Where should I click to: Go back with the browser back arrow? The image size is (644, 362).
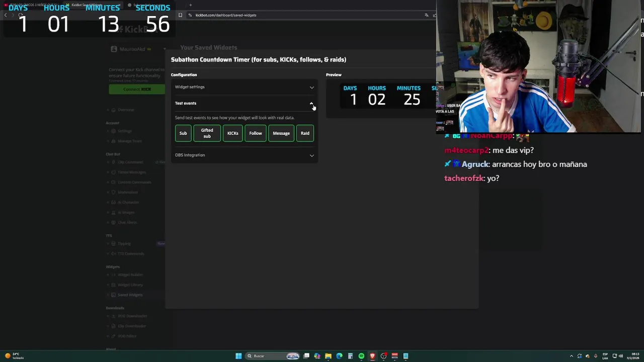tap(6, 15)
